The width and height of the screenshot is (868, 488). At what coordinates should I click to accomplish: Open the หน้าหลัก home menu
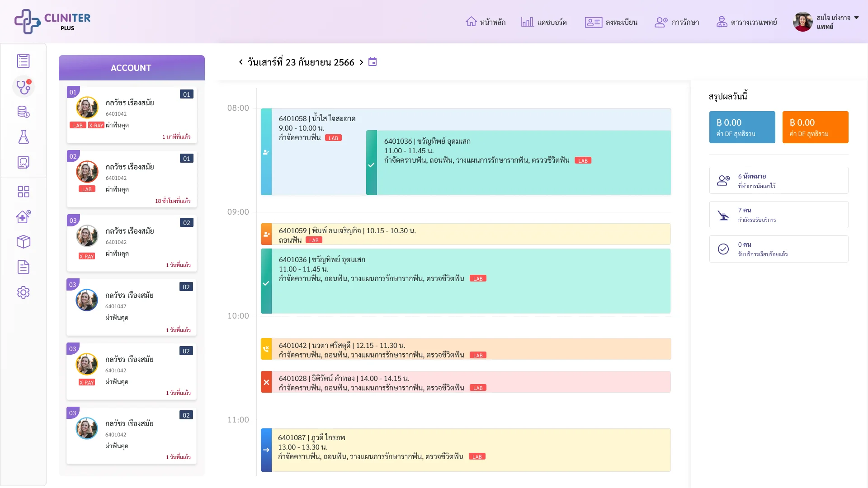tap(486, 22)
